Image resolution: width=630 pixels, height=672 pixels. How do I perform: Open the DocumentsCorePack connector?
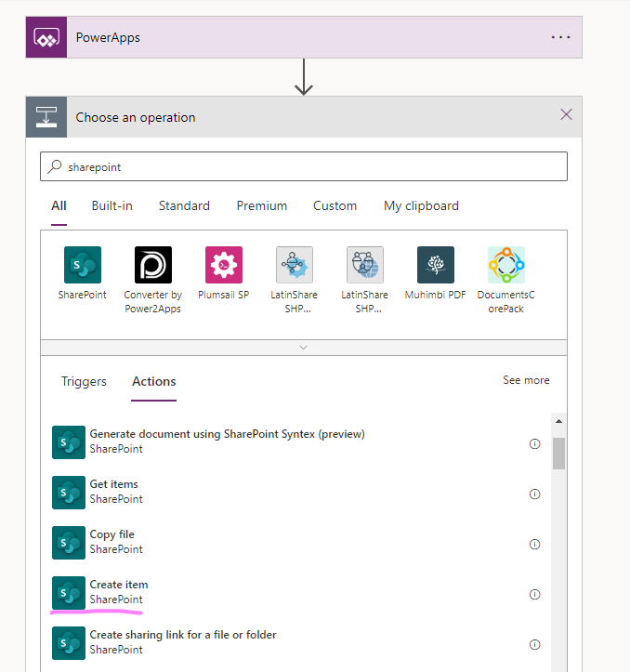click(x=505, y=265)
